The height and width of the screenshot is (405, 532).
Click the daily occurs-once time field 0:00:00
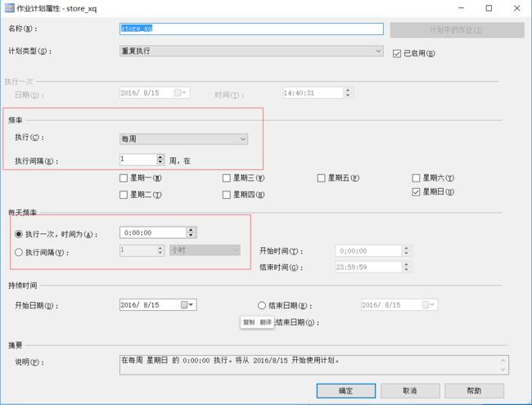pos(153,232)
